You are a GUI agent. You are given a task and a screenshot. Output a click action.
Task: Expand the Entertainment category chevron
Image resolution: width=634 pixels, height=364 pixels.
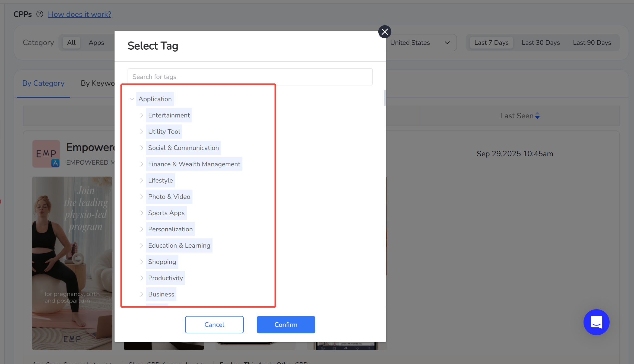pos(142,115)
